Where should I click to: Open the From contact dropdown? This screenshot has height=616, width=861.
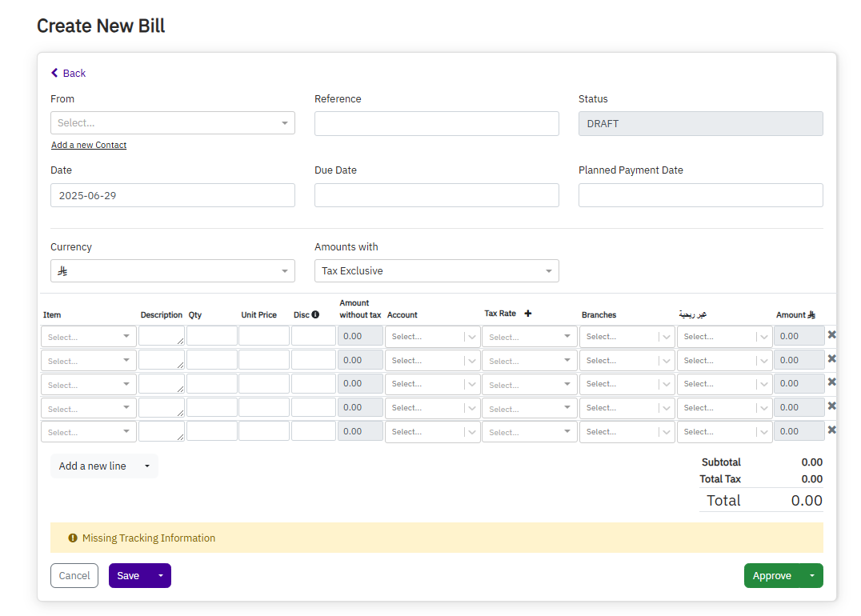172,123
